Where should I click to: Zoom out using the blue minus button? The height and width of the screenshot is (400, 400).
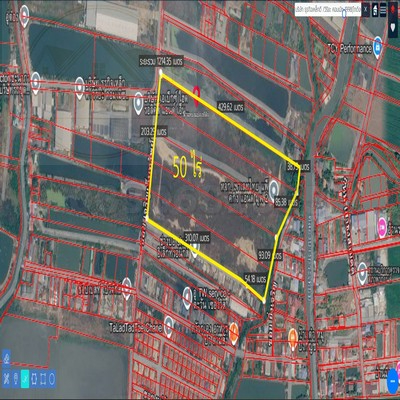coord(393,381)
